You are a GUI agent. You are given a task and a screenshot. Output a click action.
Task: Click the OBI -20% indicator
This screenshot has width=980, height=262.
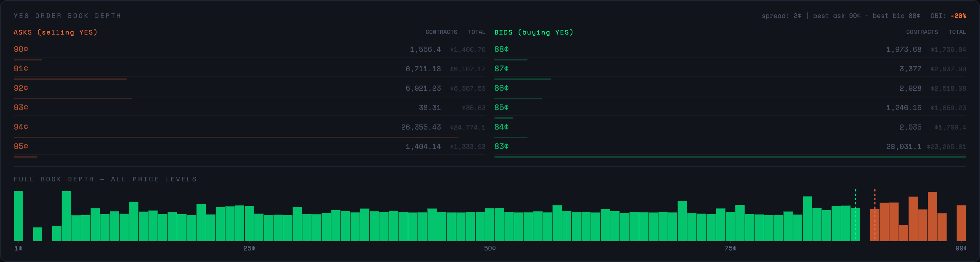click(x=948, y=16)
